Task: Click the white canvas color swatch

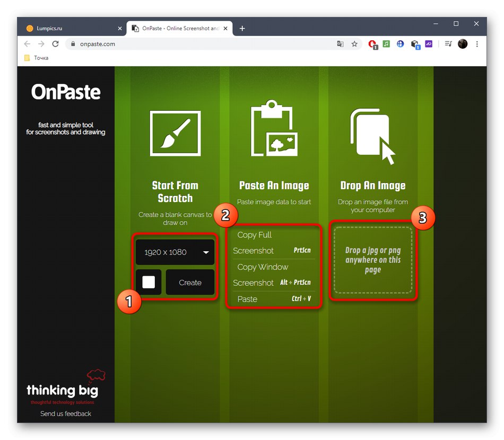Action: [149, 282]
